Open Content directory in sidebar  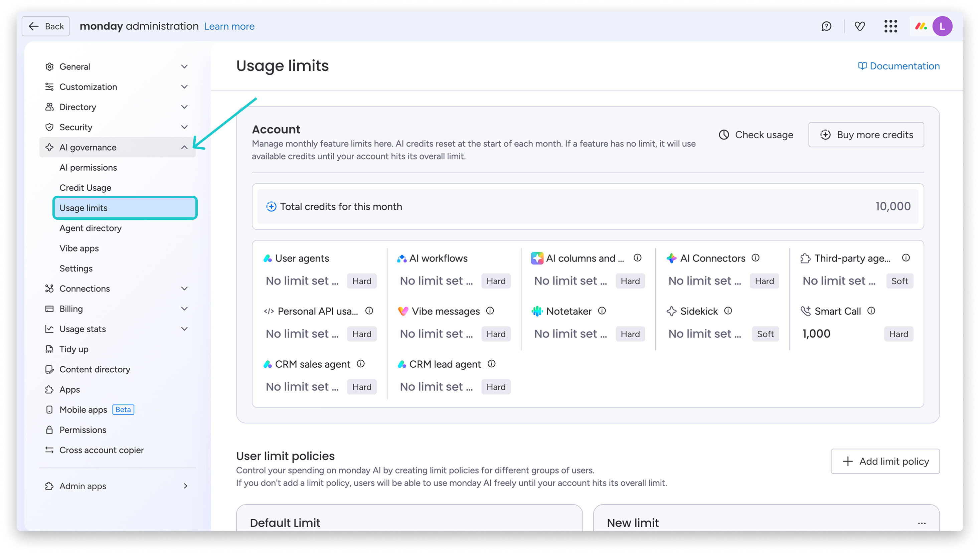95,369
